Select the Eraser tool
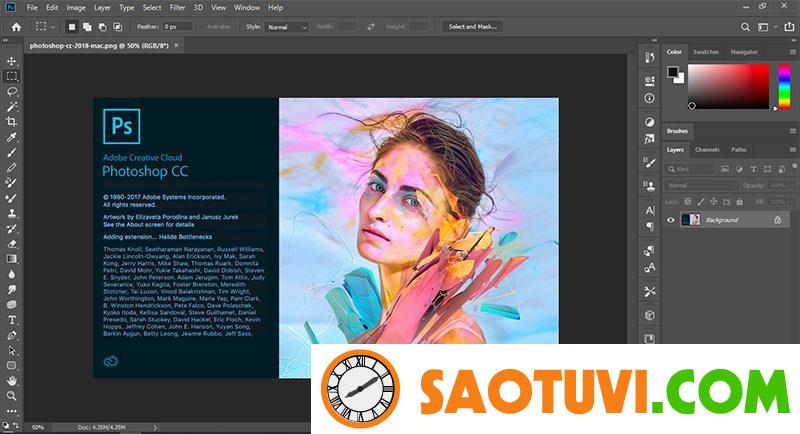 tap(11, 244)
